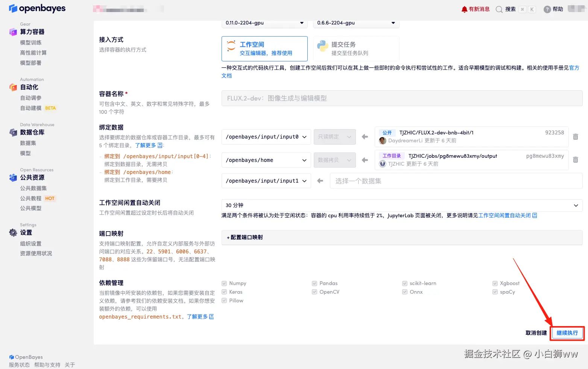Open the 0.11.0-2204-gpu version dropdown
588x369 pixels.
click(264, 23)
